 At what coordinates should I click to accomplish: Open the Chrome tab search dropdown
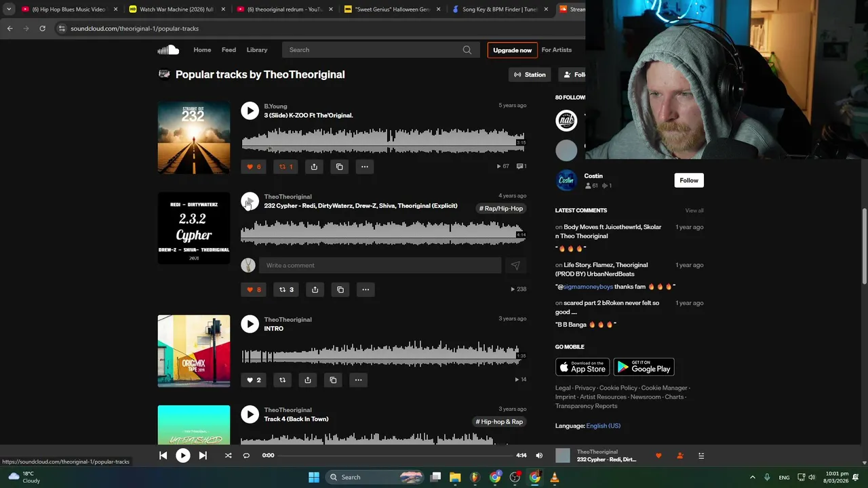[x=9, y=9]
